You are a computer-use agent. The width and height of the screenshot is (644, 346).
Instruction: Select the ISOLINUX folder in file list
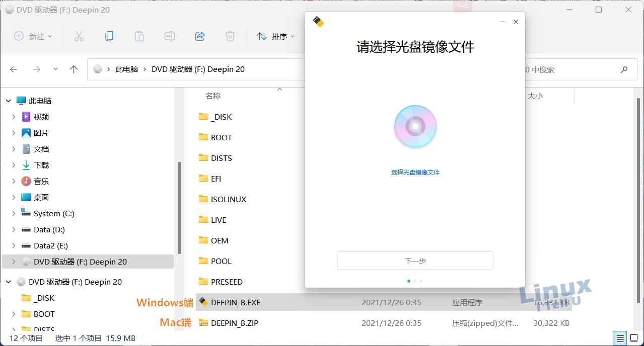coord(223,199)
